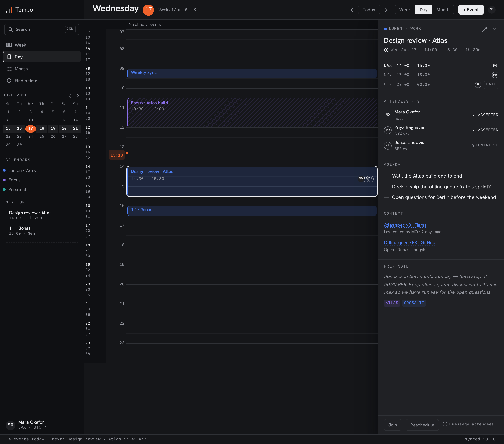Open MO profile avatar in header
Viewport: 504px width, 444px height.
click(492, 9)
